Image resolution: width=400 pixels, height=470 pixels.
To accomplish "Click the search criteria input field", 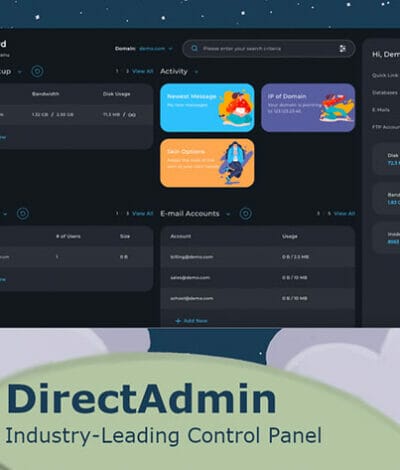I will pyautogui.click(x=269, y=49).
